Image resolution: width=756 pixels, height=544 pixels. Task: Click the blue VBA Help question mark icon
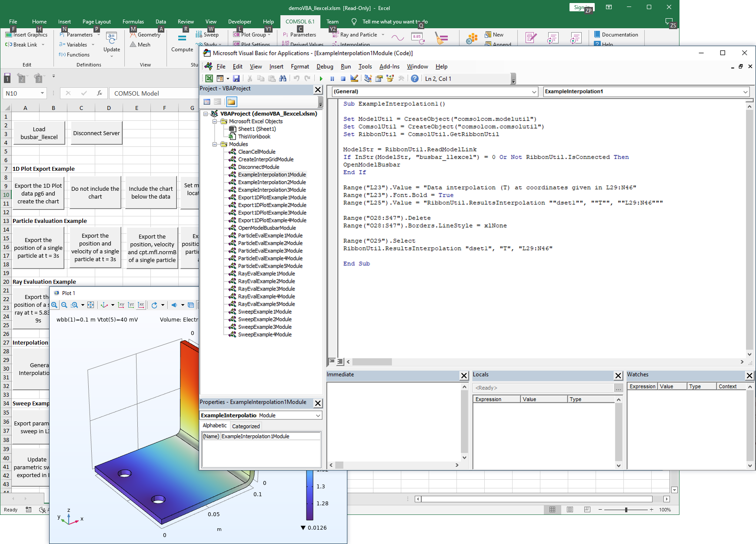point(415,79)
